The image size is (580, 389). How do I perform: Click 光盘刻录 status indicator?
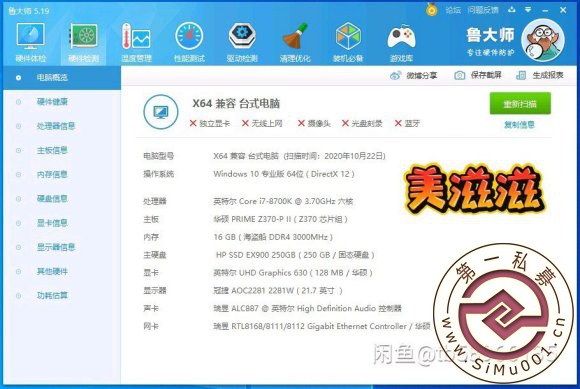click(x=362, y=124)
